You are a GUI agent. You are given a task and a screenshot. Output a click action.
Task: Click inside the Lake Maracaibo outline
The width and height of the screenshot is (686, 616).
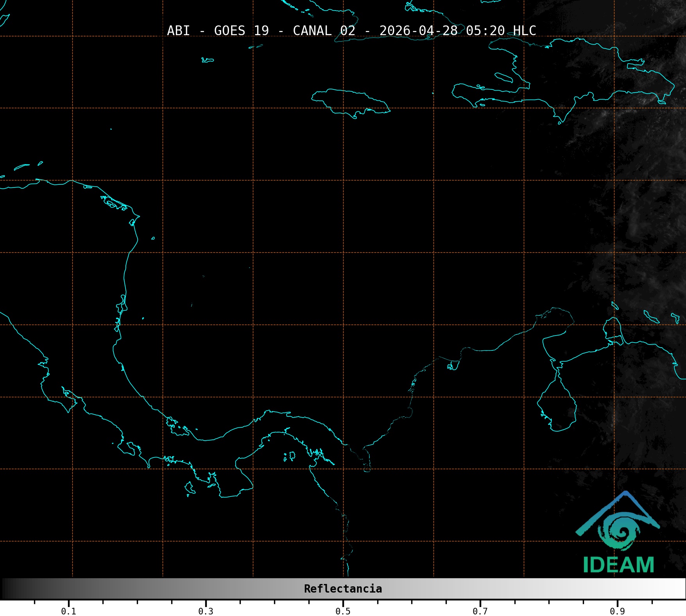557,406
